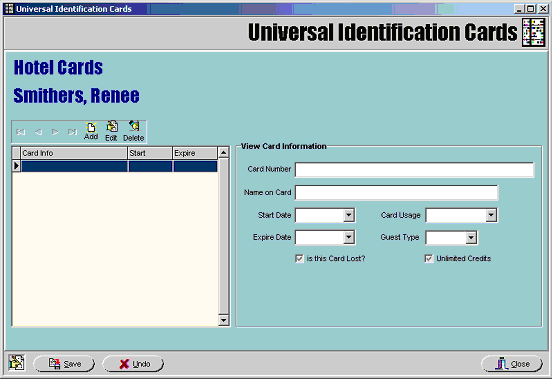Go to the next record arrow

(55, 132)
